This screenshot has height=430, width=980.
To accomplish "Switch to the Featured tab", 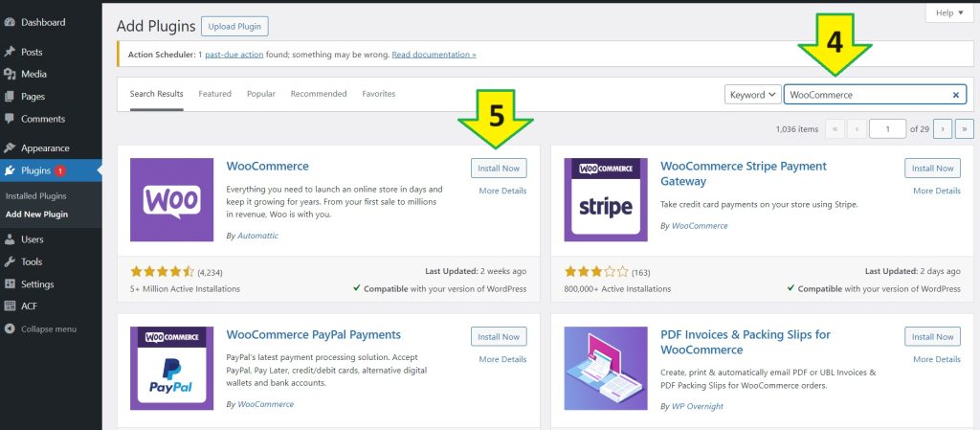I will 215,94.
